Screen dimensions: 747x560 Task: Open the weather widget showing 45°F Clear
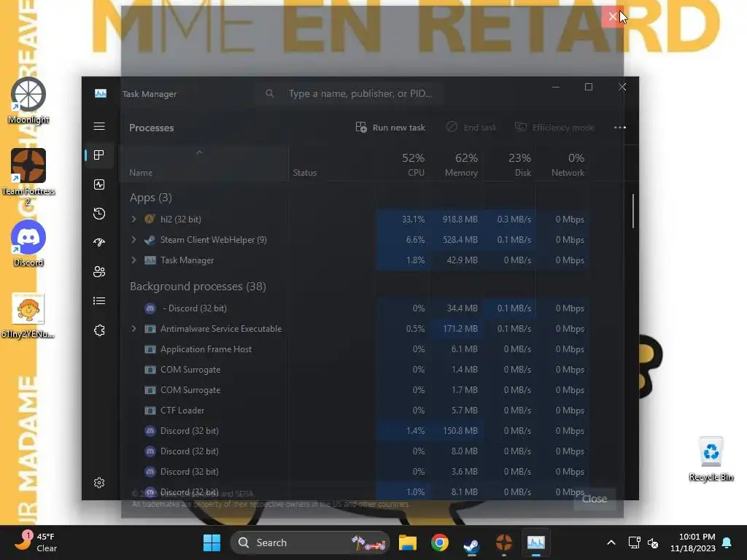click(36, 542)
